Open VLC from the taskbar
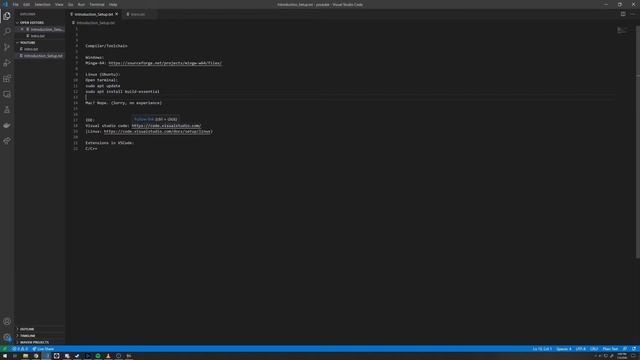The image size is (640, 360). (x=108, y=356)
